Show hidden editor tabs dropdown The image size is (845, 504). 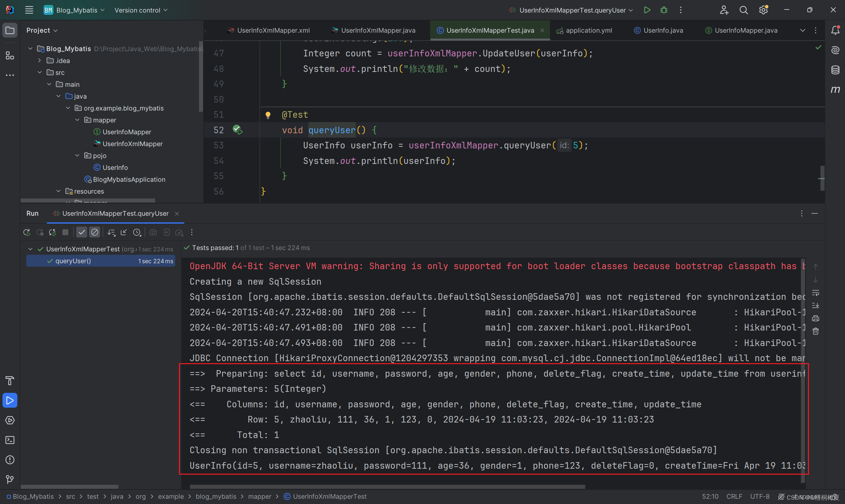[802, 30]
